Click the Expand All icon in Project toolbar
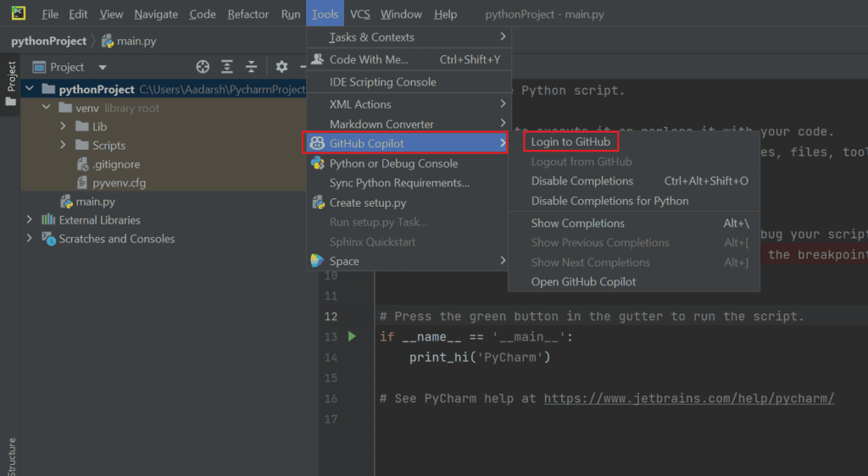Viewport: 868px width, 476px height. (x=227, y=67)
